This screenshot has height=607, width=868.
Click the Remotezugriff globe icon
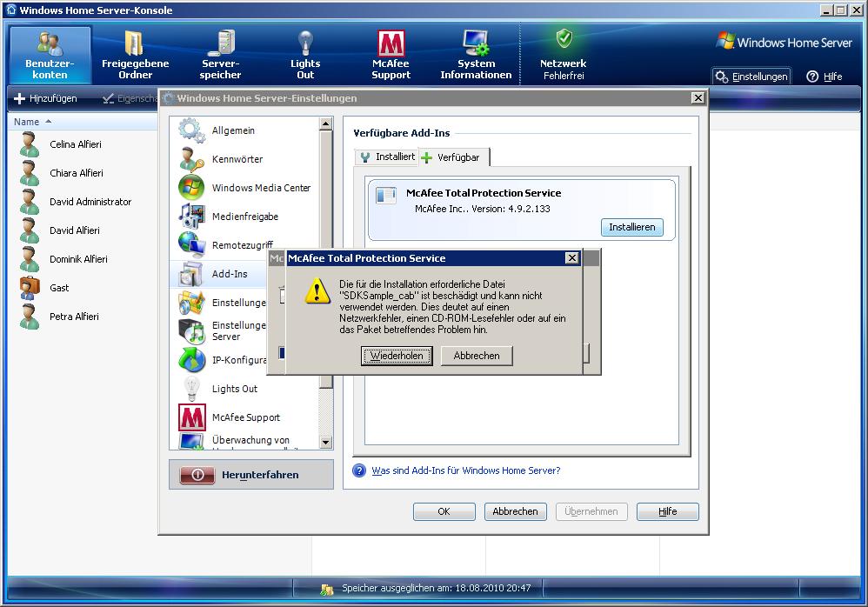191,245
